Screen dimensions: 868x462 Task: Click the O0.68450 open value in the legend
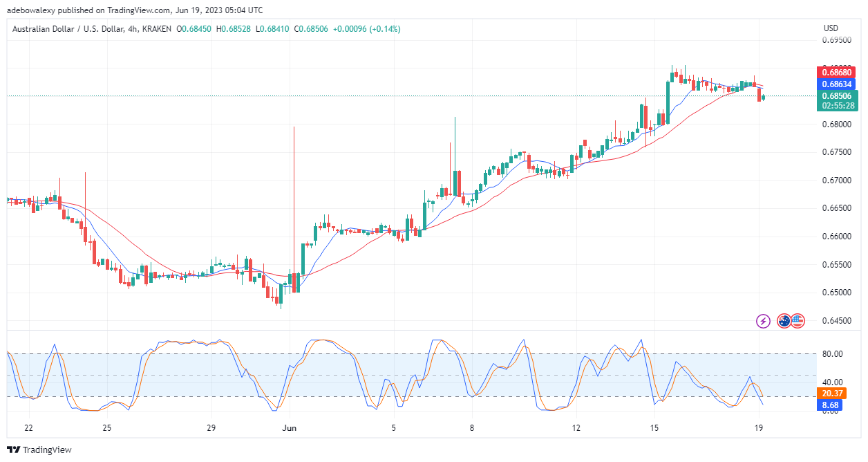coord(195,29)
